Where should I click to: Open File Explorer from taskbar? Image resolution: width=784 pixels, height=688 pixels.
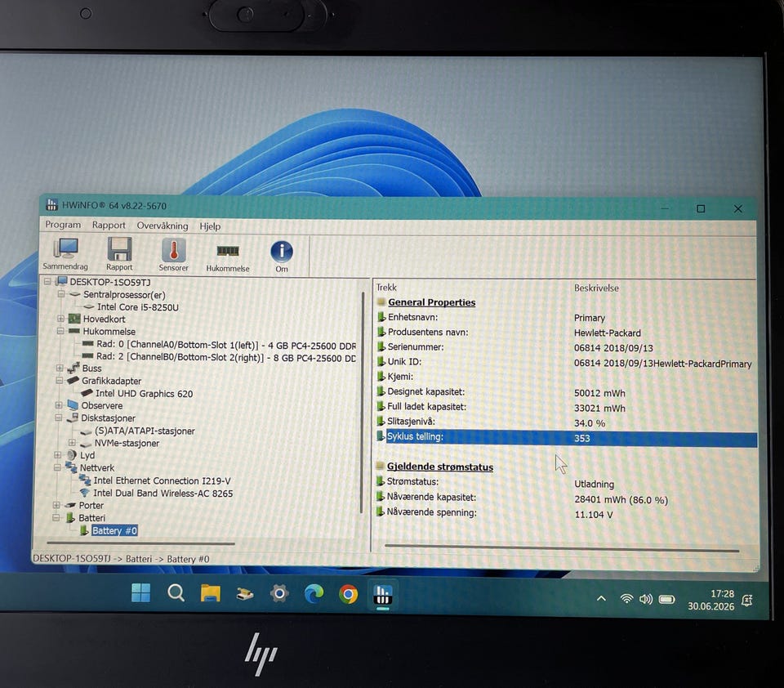click(x=211, y=593)
